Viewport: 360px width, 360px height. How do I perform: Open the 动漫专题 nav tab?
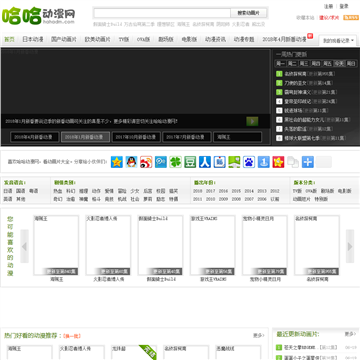244,39
